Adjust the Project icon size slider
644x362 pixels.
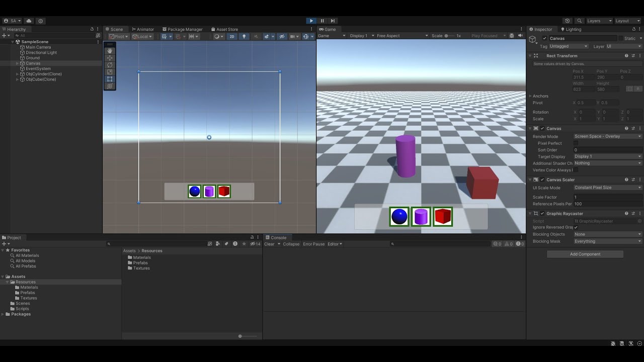247,336
